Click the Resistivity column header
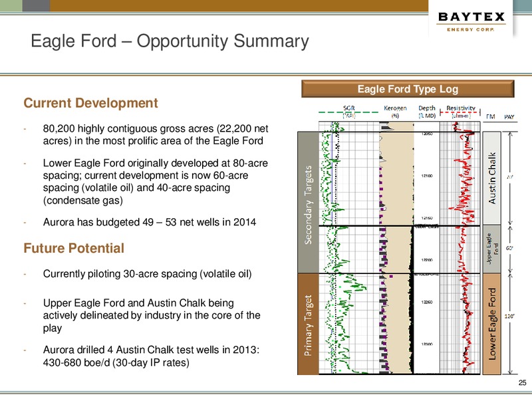Viewport: 532px width, 399px height. pyautogui.click(x=461, y=112)
